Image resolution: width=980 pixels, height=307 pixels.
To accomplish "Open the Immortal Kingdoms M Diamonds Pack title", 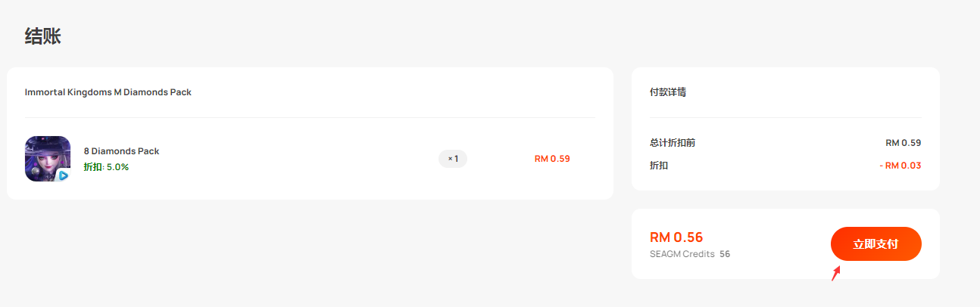I will [x=108, y=92].
